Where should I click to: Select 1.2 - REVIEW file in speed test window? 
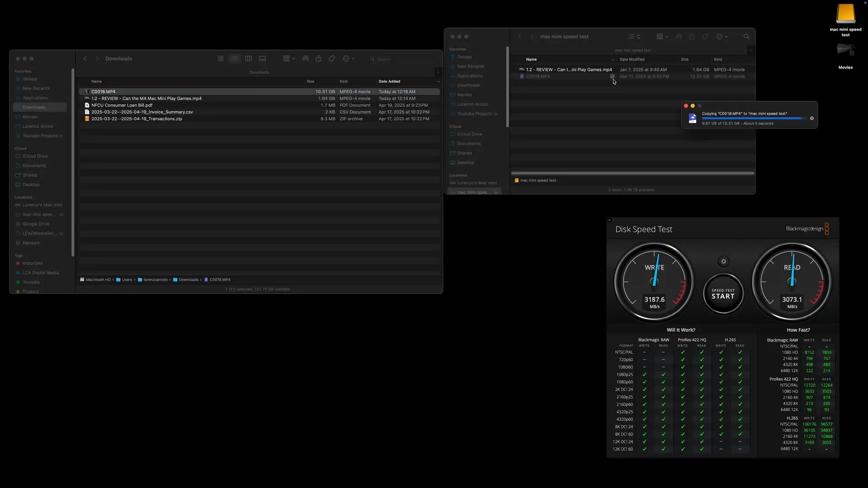(632, 70)
